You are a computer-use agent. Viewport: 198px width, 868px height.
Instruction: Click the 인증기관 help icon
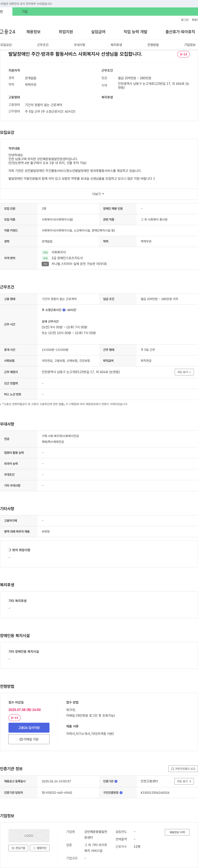[x=116, y=781]
